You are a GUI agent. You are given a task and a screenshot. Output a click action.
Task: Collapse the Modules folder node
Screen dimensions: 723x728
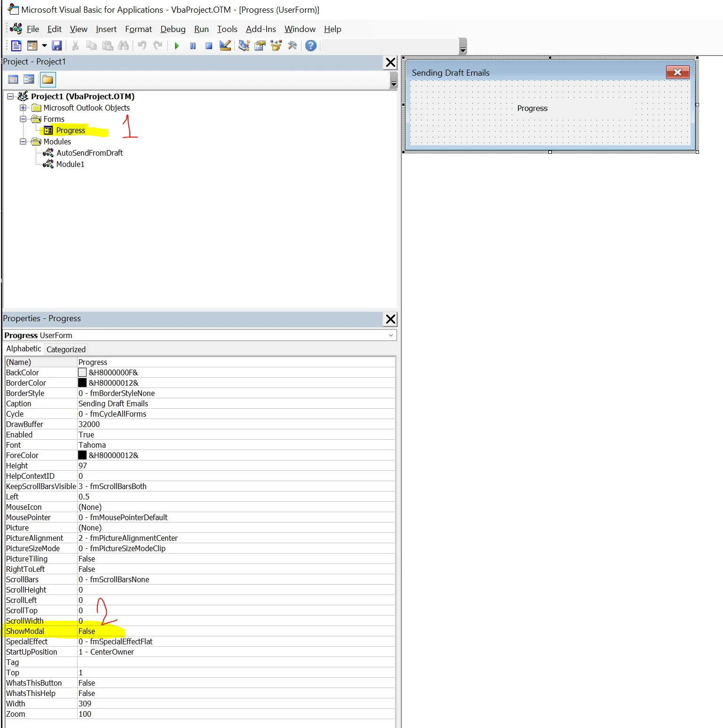[x=23, y=142]
